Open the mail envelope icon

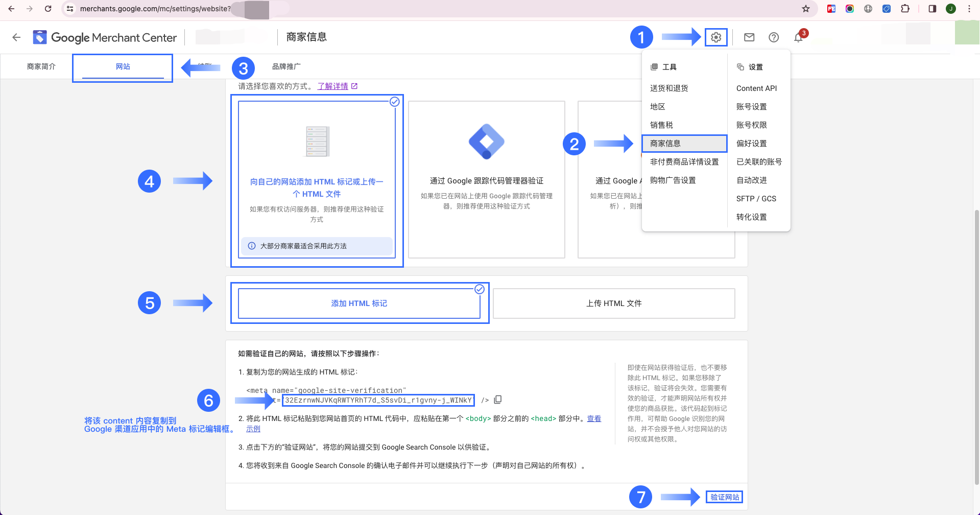(x=749, y=37)
